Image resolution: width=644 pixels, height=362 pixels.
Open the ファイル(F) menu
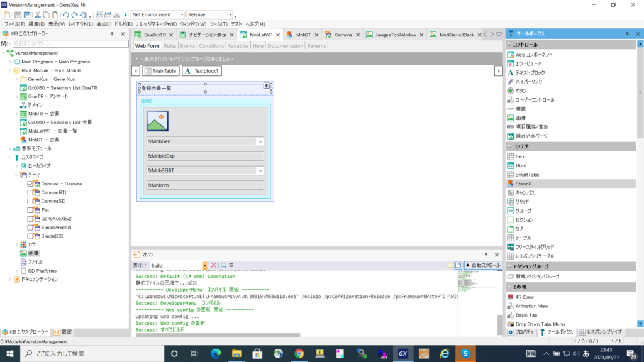tap(14, 25)
